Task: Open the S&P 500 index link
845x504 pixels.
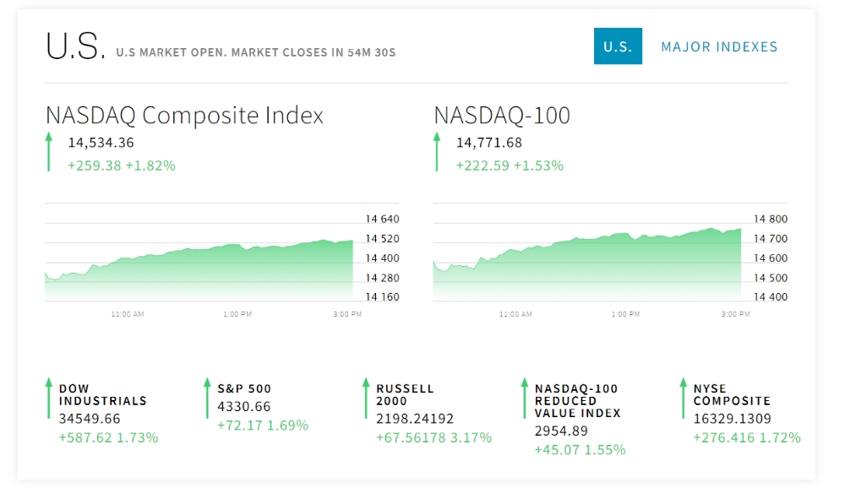Action: click(x=244, y=389)
